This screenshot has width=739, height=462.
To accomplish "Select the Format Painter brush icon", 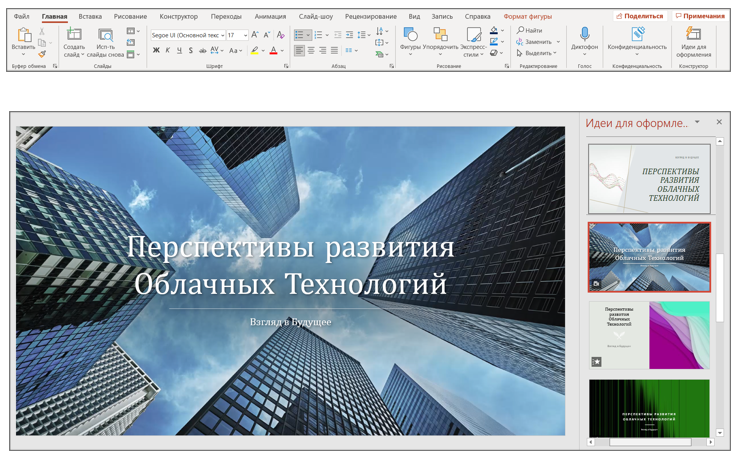I will (x=42, y=54).
